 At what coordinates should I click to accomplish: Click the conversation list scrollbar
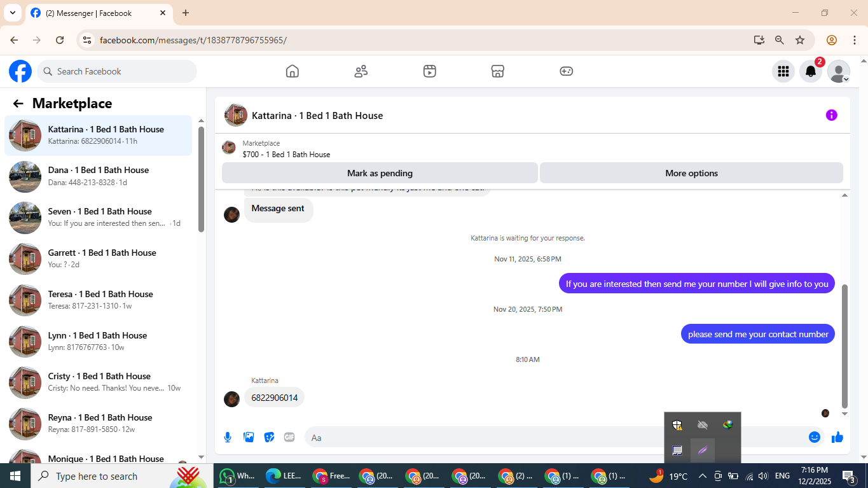click(x=201, y=180)
